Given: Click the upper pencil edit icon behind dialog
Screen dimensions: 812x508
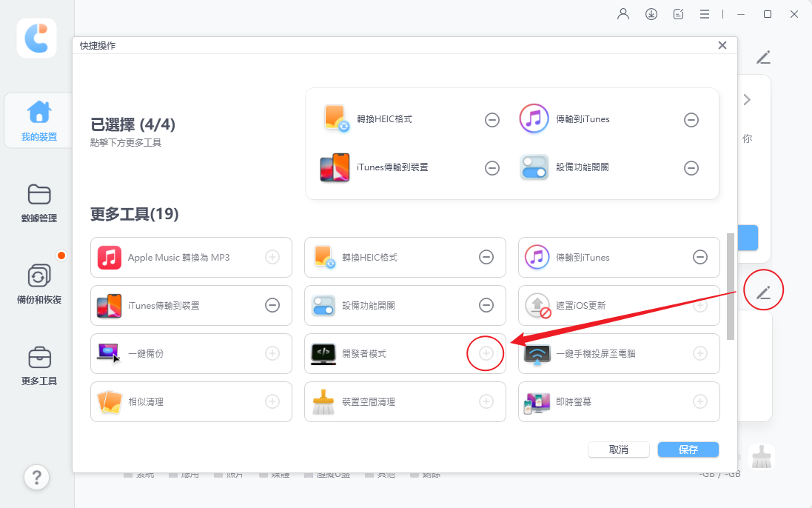Looking at the screenshot, I should click(763, 58).
